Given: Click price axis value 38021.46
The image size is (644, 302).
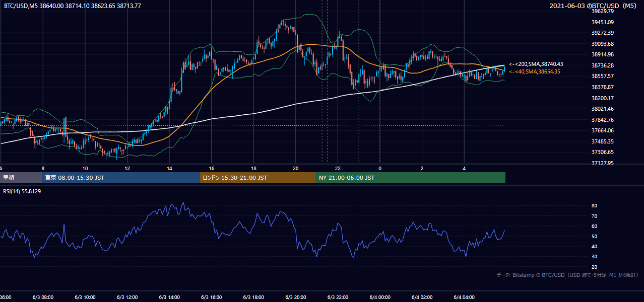Looking at the screenshot, I should point(602,109).
